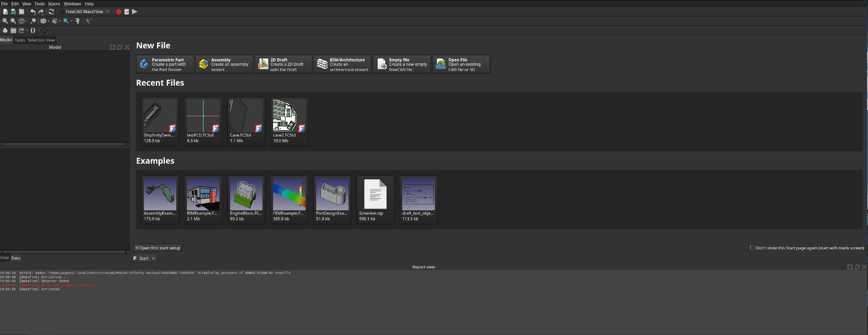Click the blue link navigation magnifier icon

(66, 21)
